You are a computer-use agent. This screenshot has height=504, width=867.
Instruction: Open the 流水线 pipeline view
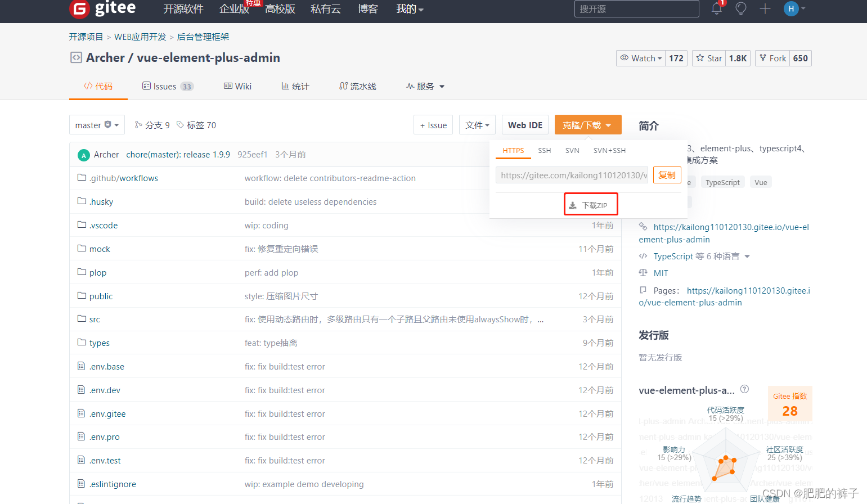[x=357, y=86]
